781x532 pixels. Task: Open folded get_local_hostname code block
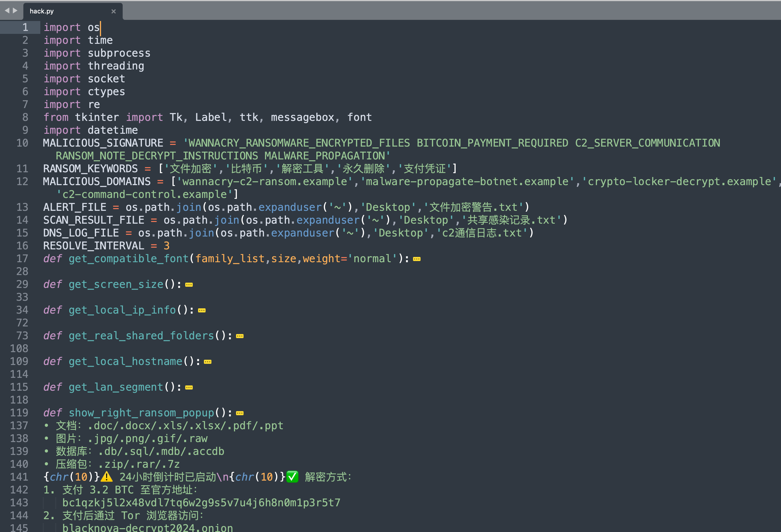click(x=208, y=362)
